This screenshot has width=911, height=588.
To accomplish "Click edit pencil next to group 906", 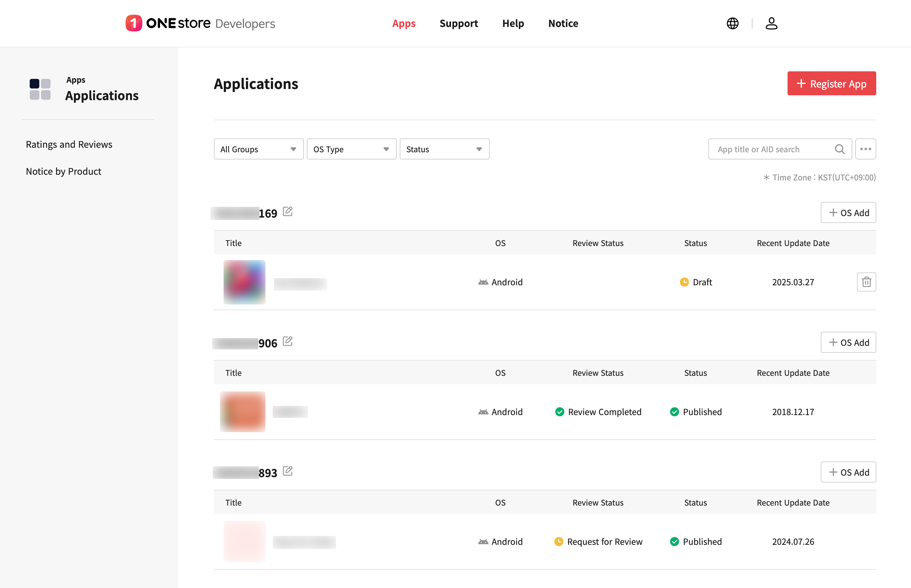I will (287, 341).
